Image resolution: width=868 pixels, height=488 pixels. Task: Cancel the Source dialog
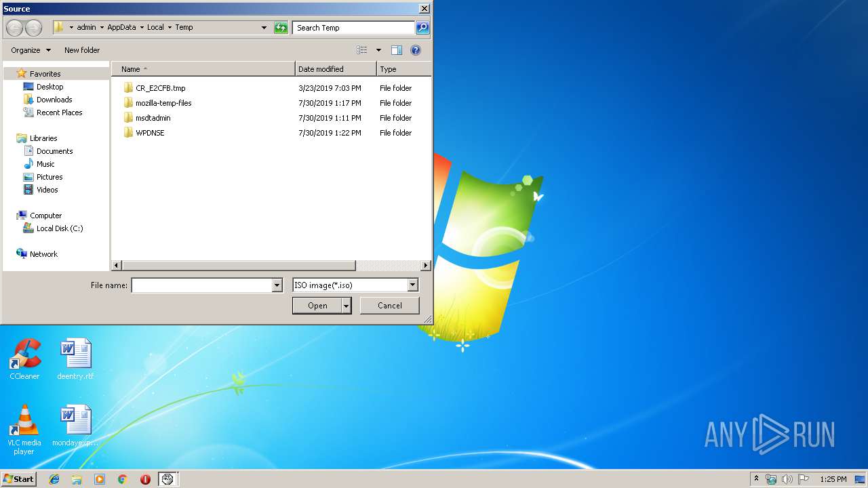click(x=389, y=306)
